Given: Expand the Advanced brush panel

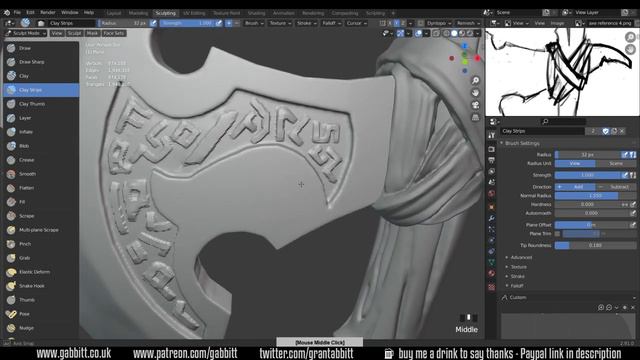Looking at the screenshot, I should 521,258.
